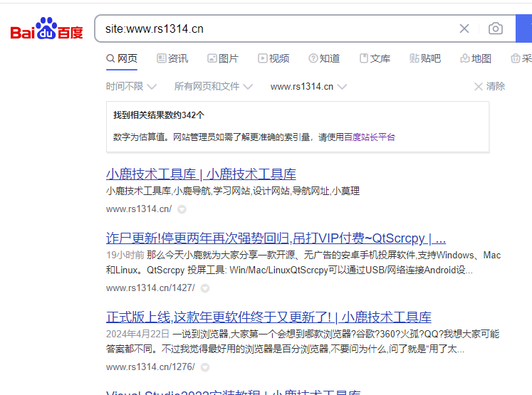Switch to the 资讯 tab
The image size is (532, 395).
click(172, 58)
